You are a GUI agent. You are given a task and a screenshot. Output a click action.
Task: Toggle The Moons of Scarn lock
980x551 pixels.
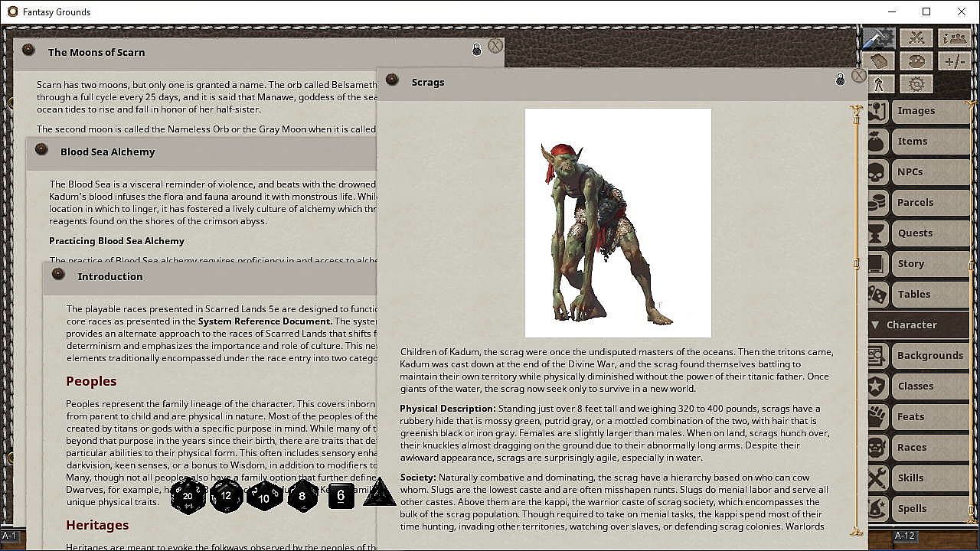[x=476, y=50]
